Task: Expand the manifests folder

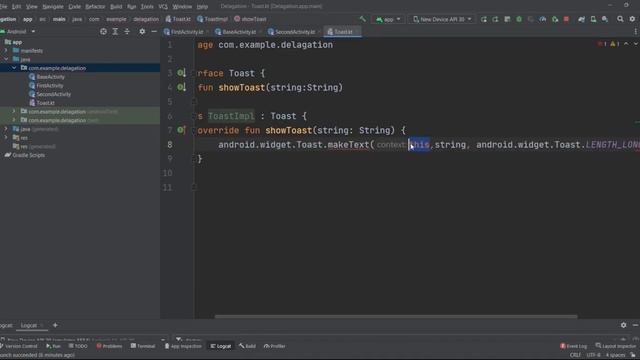Action: [x=6, y=51]
